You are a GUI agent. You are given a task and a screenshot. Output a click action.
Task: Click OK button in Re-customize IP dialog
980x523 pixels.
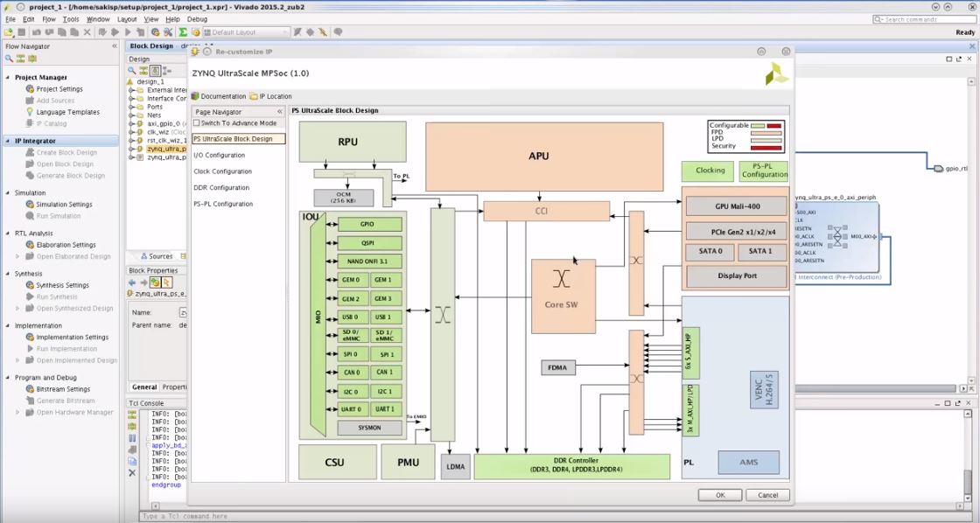coord(720,495)
